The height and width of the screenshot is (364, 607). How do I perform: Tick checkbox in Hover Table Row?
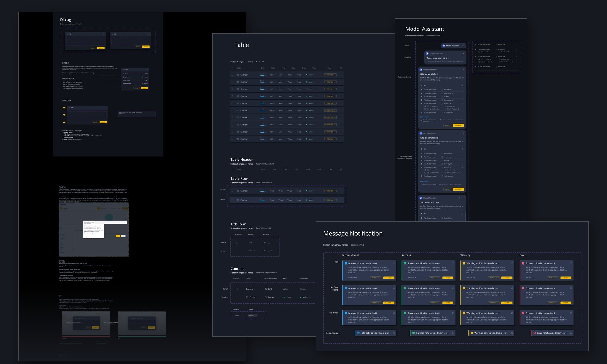pyautogui.click(x=232, y=200)
